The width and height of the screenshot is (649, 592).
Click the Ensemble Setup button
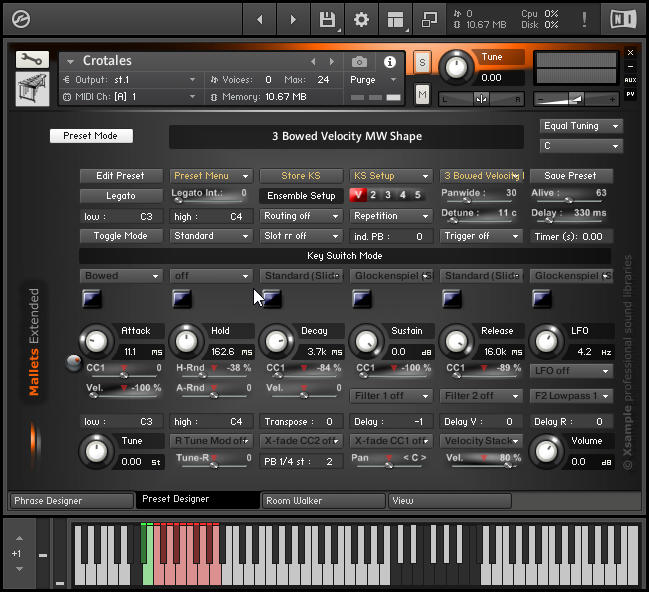point(301,196)
